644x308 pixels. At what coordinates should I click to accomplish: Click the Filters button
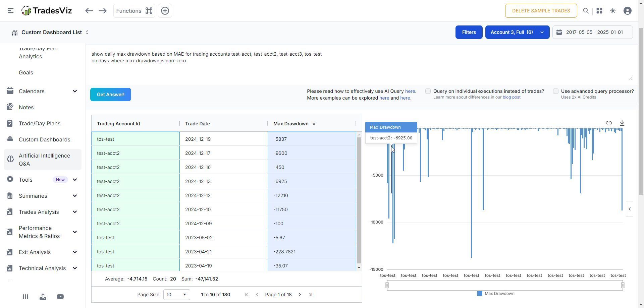click(x=469, y=32)
